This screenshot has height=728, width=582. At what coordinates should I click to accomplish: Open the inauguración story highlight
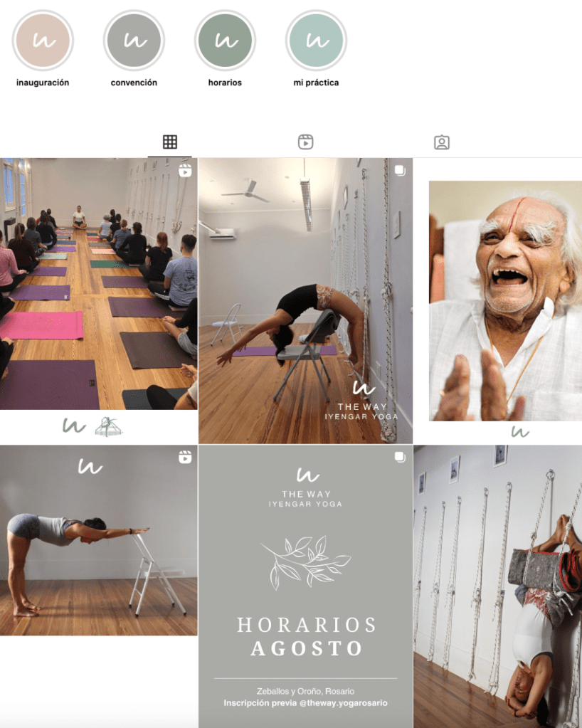click(43, 41)
